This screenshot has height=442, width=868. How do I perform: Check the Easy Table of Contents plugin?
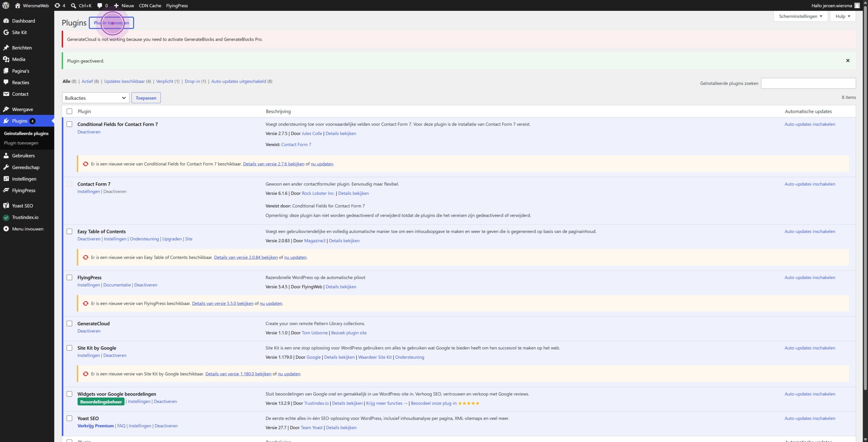point(70,231)
